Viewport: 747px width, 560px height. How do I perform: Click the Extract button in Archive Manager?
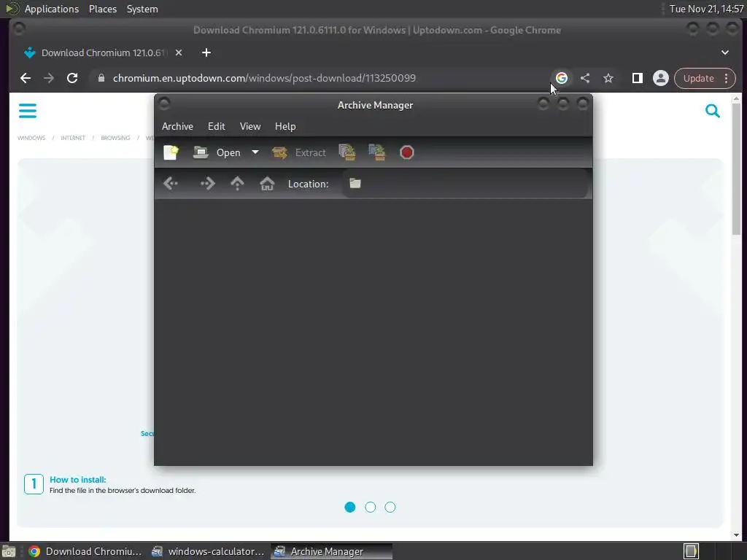(298, 152)
